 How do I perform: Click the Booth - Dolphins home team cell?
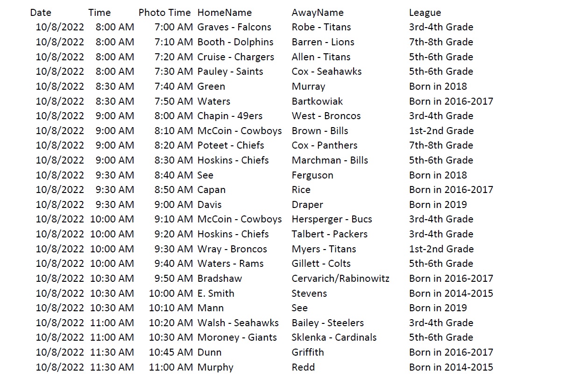[235, 42]
